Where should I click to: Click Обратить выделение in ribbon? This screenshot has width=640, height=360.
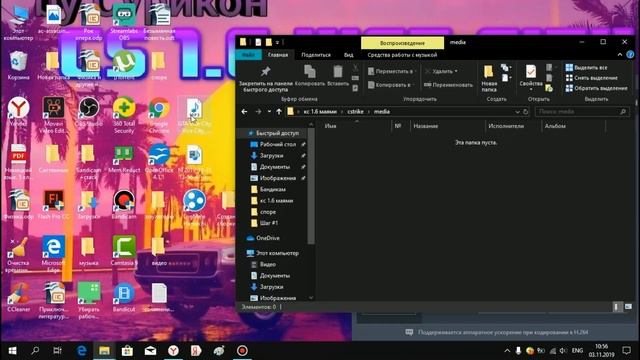pyautogui.click(x=596, y=88)
